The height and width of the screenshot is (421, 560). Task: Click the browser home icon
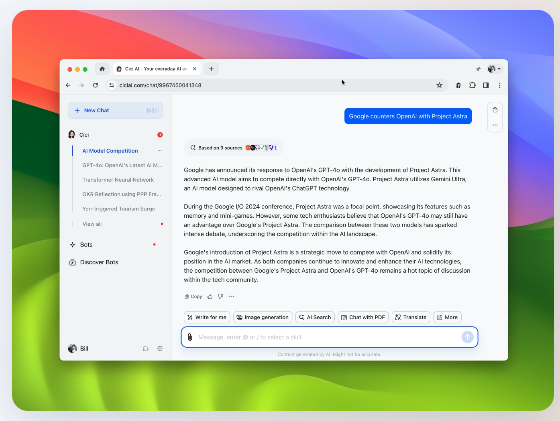[102, 69]
